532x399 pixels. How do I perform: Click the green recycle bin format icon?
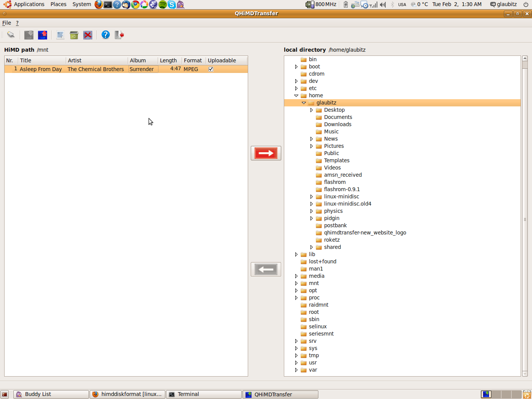(74, 35)
